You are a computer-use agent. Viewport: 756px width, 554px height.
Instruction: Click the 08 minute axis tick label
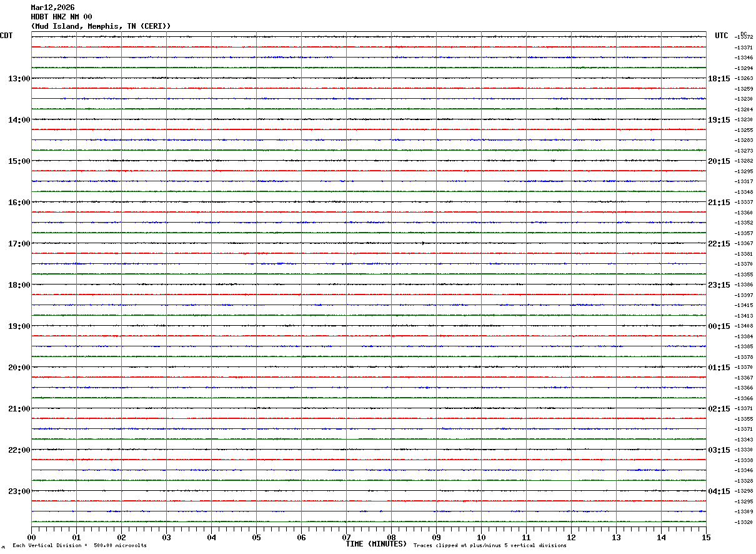click(392, 537)
